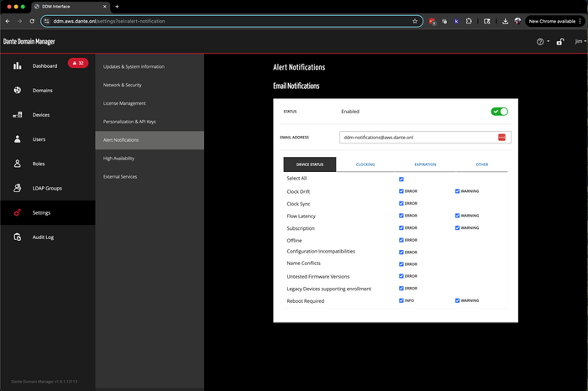Toggle Reboot Required WARNING checkbox
The height and width of the screenshot is (391, 588).
pos(457,300)
